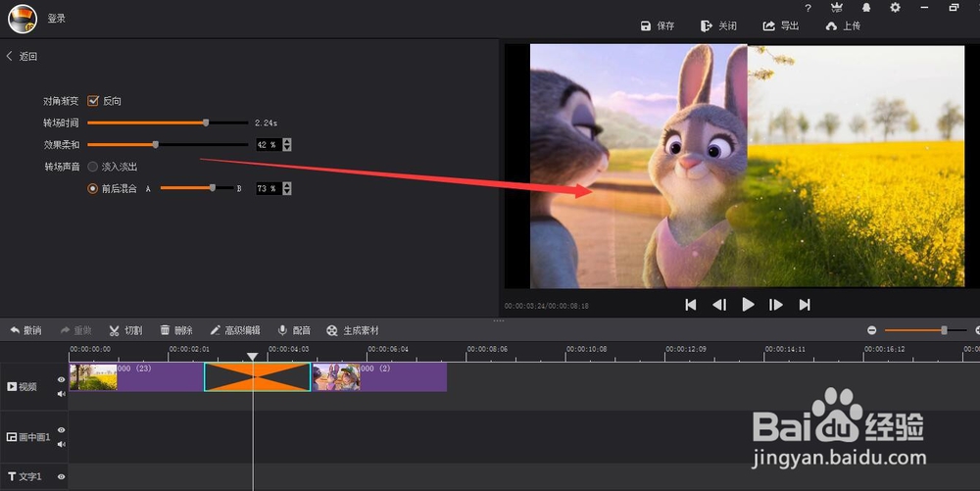Jump to end of video

pos(805,305)
